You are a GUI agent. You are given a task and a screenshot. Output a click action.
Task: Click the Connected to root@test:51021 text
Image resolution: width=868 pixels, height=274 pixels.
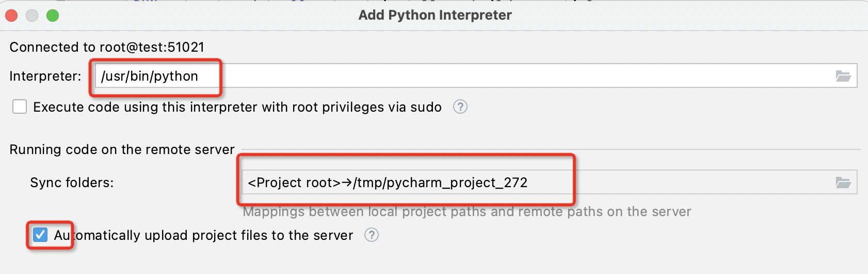[x=107, y=47]
